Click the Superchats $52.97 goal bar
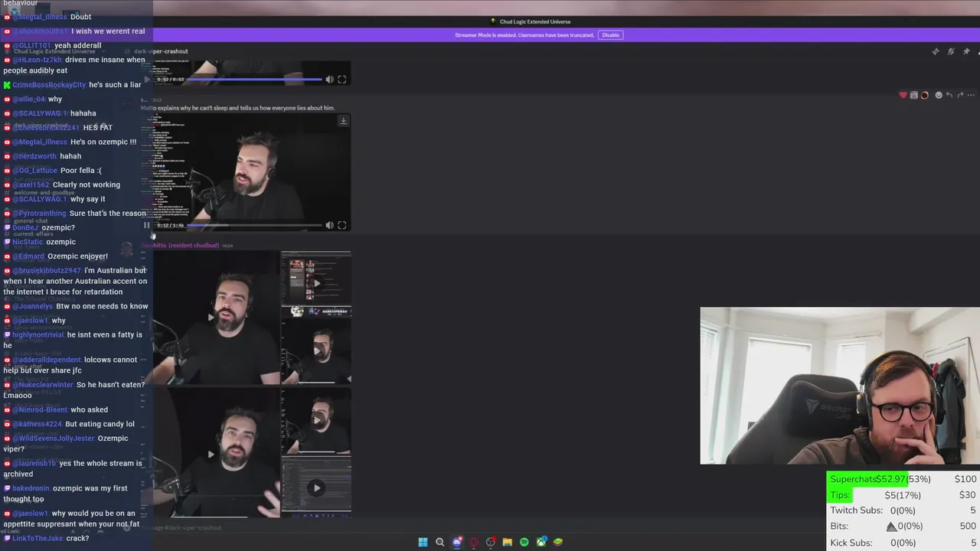 click(x=903, y=479)
